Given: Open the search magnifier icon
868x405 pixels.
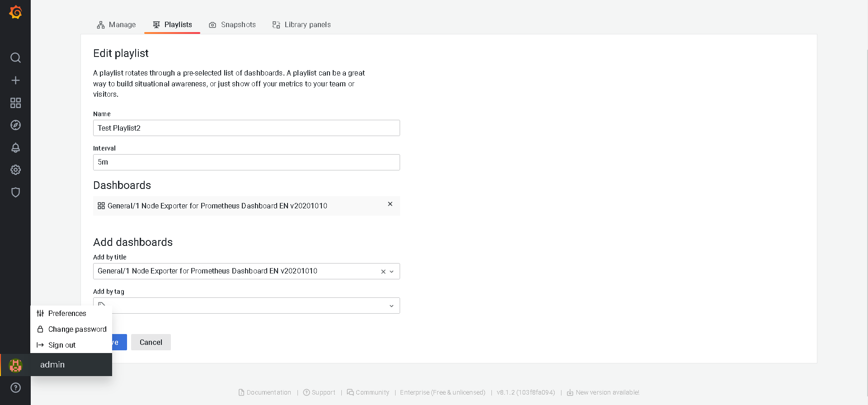Looking at the screenshot, I should (x=15, y=58).
